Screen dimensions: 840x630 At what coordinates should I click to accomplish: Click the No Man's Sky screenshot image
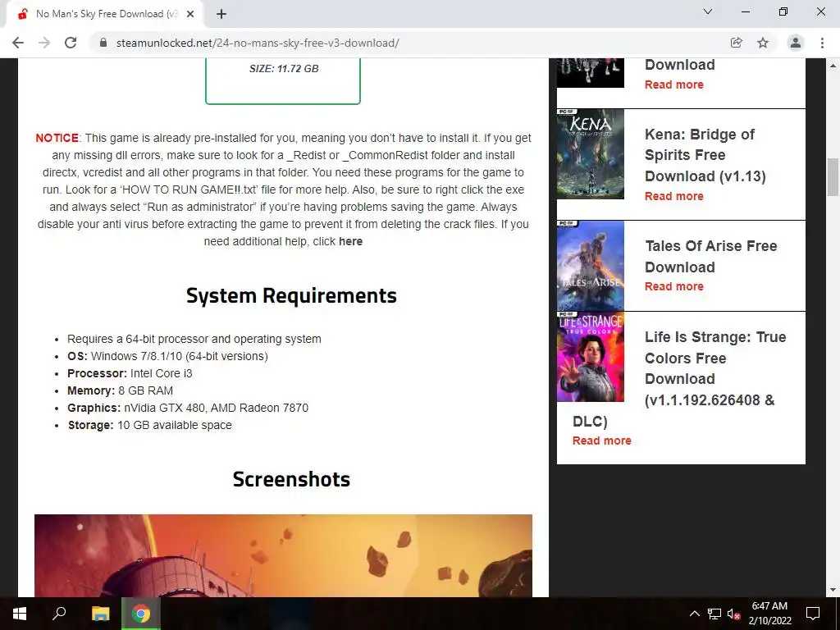283,555
